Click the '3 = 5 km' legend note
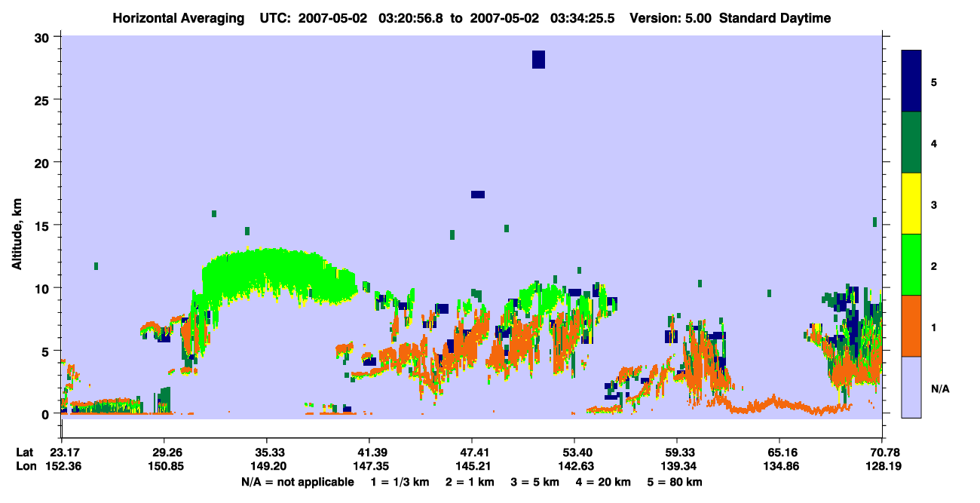 pyautogui.click(x=534, y=482)
